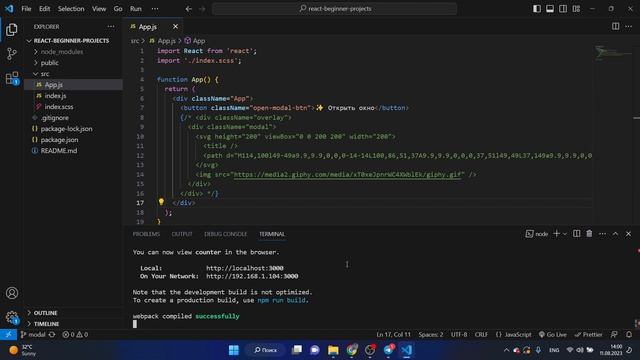Image resolution: width=640 pixels, height=360 pixels.
Task: Open the Explorer view icon
Action: click(x=12, y=29)
